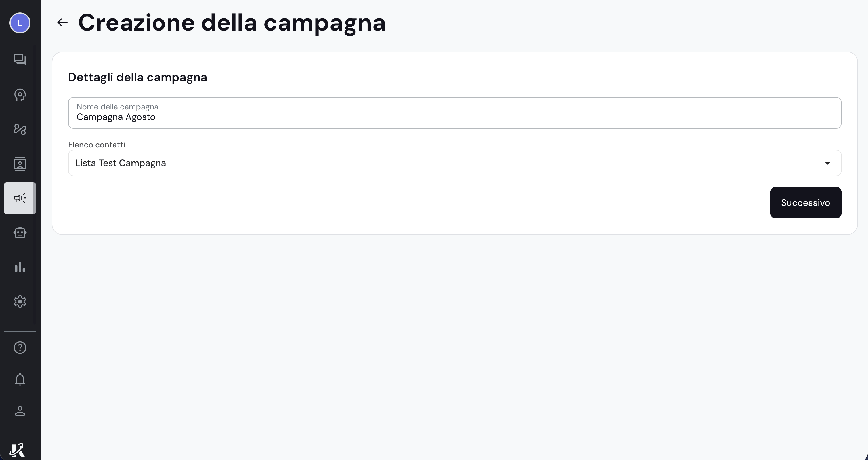Open the contacts book icon
The image size is (868, 460).
point(20,164)
